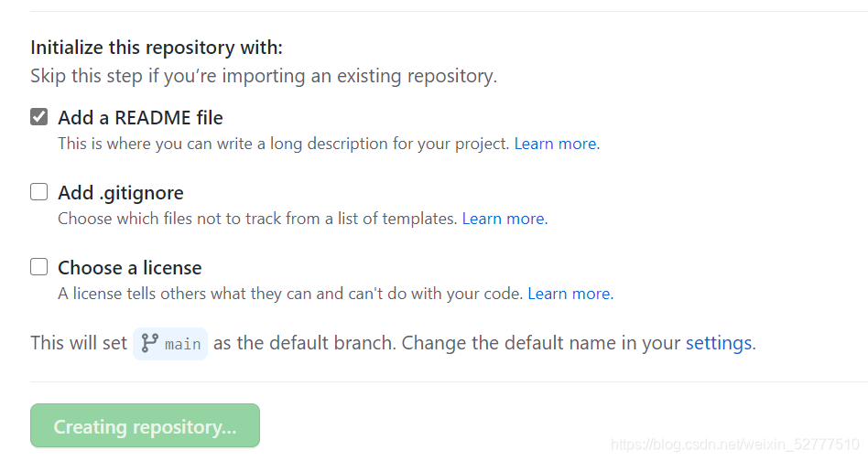The height and width of the screenshot is (461, 868).
Task: Click the Skip this step note text
Action: 264,76
